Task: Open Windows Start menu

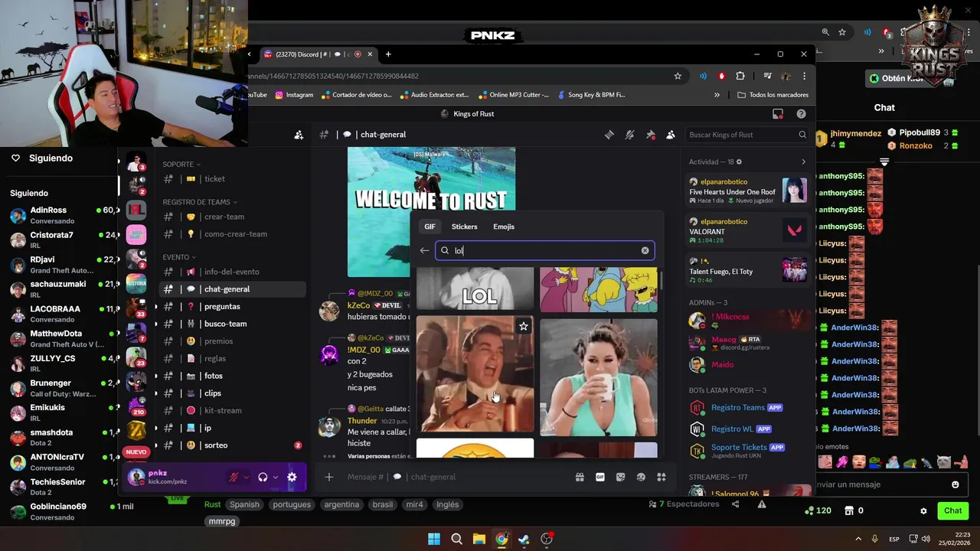Action: (x=433, y=539)
